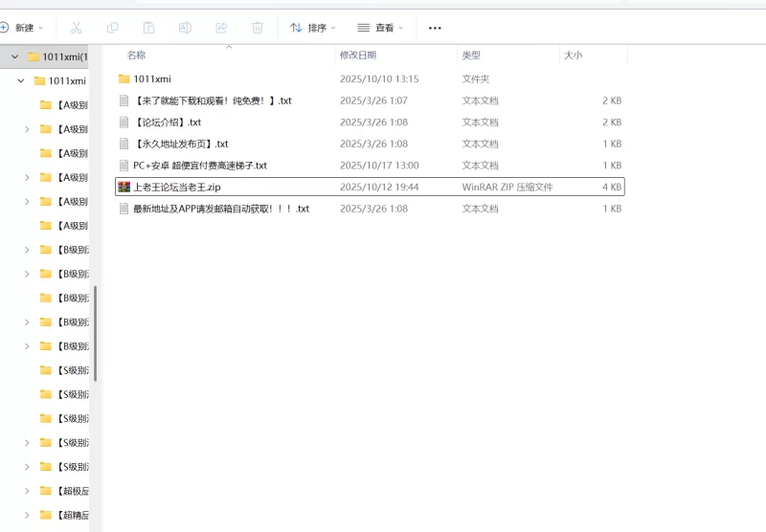Expand the 【超极 folder chevron
Viewport: 766px width, 532px height.
(27, 491)
